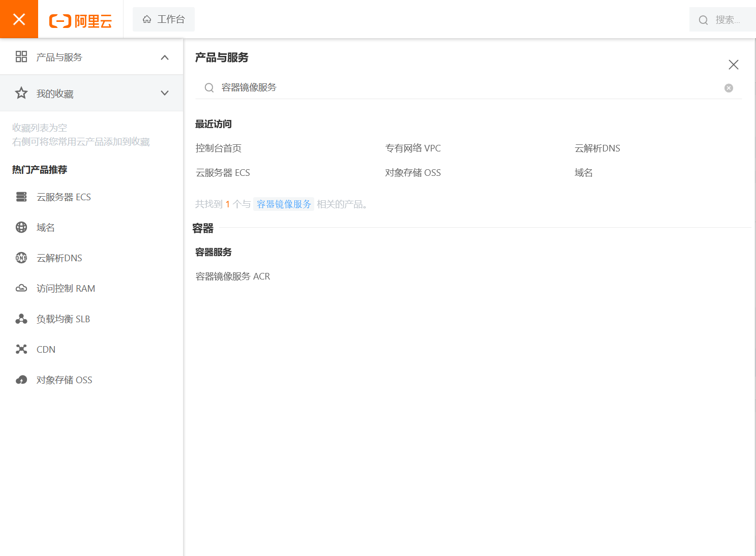The image size is (756, 556).
Task: Open CDN from the sidebar
Action: coord(46,350)
